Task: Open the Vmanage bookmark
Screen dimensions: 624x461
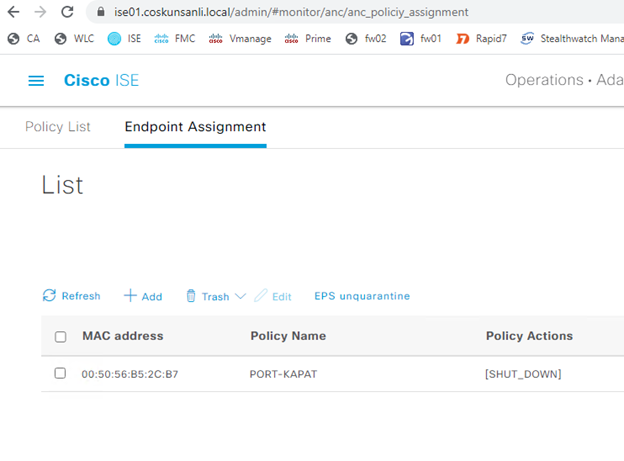Action: click(x=240, y=39)
